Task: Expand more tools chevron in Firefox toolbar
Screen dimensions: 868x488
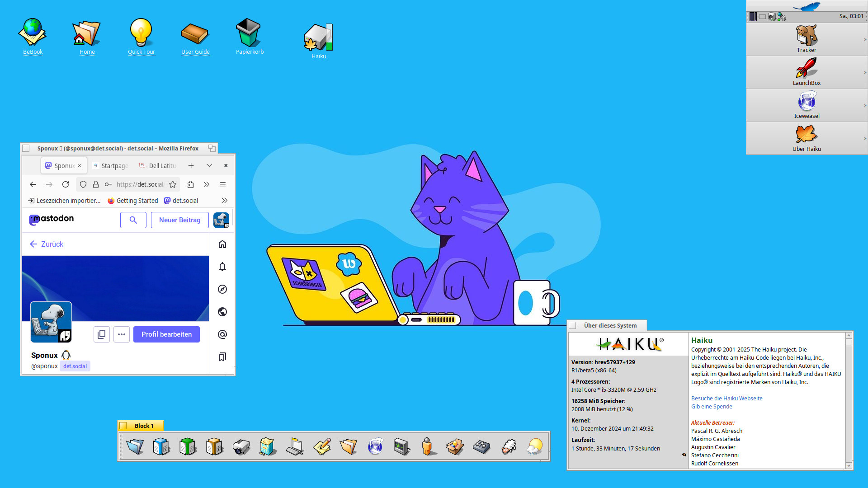Action: (x=207, y=184)
